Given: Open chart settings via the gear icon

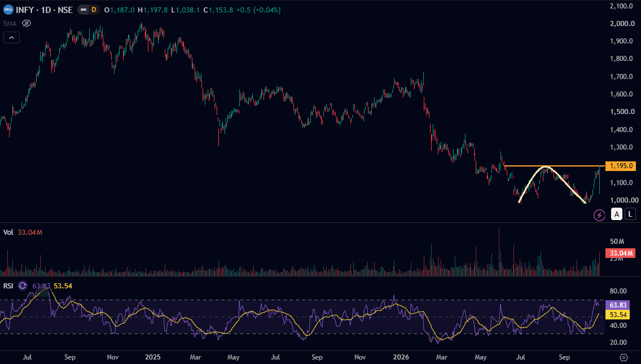Looking at the screenshot, I should click(624, 357).
